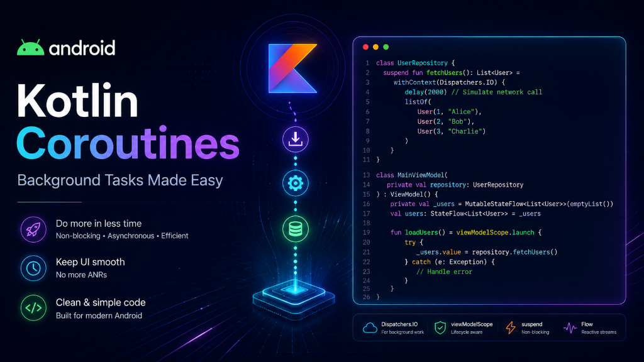Screen dimensions: 644x362
Task: Click 'suspend fun fetchUsers()' code line
Action: click(452, 73)
